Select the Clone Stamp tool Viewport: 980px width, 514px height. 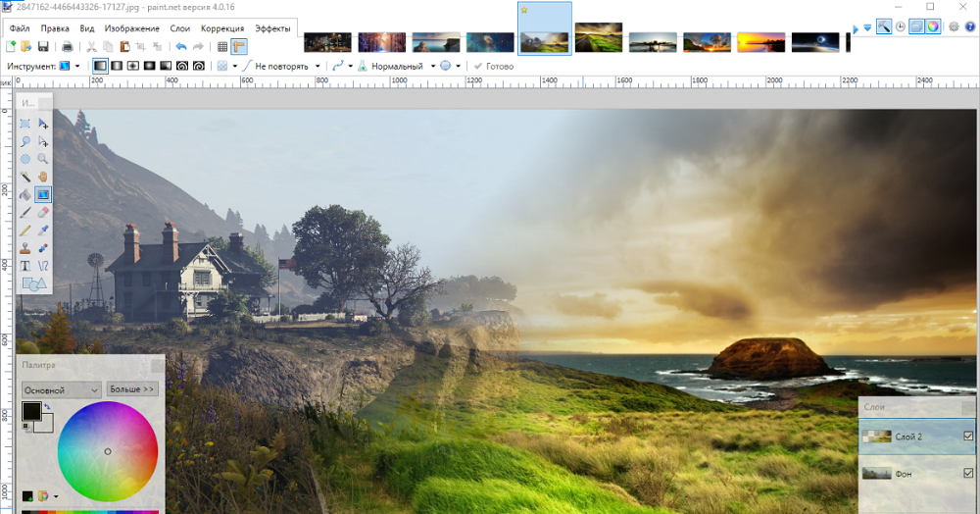[x=25, y=248]
